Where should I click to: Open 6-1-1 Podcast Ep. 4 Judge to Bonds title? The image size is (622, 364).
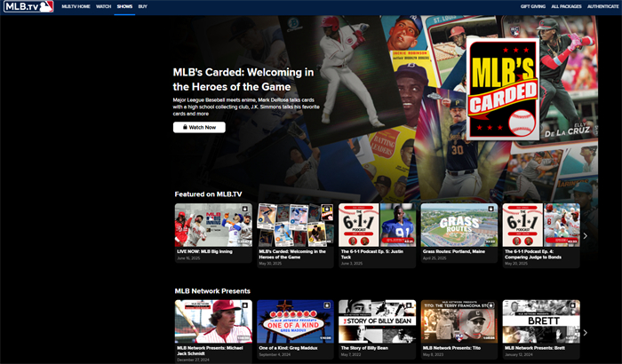click(x=533, y=254)
